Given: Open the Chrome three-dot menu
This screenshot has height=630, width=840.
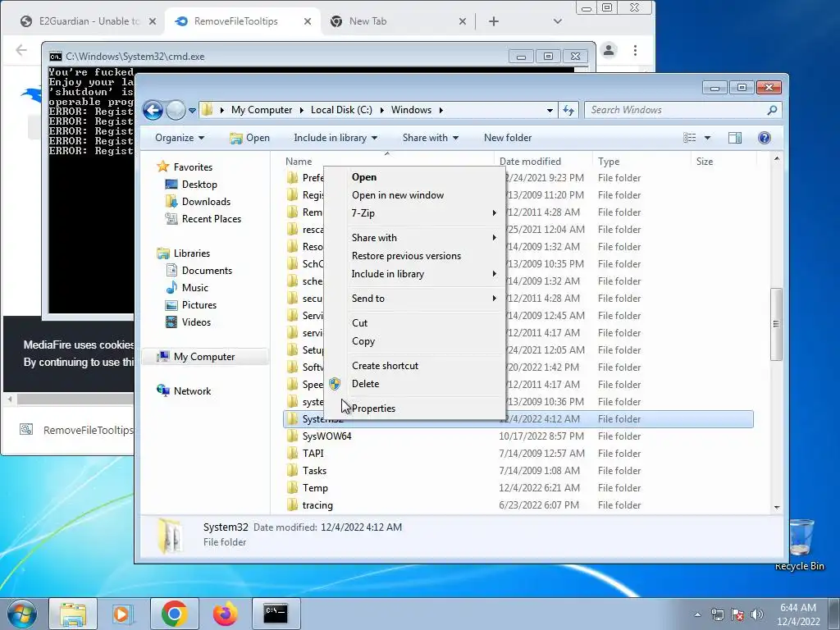Looking at the screenshot, I should point(636,50).
